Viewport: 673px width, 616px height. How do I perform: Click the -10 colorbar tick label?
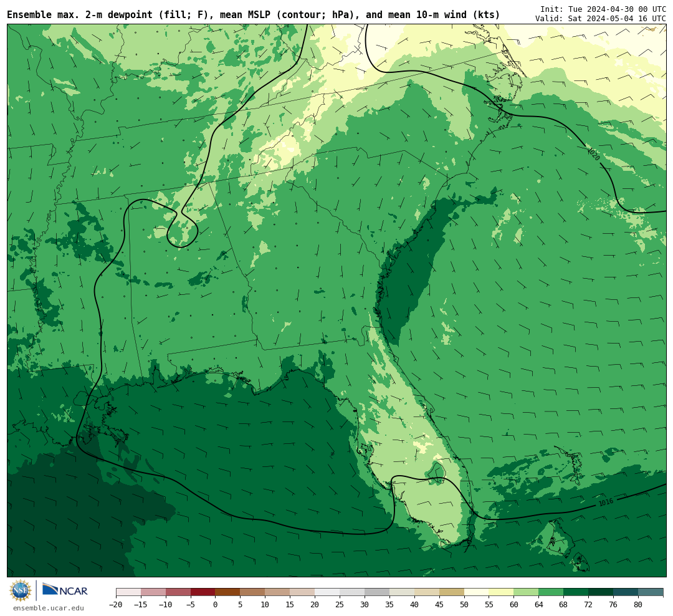166,605
